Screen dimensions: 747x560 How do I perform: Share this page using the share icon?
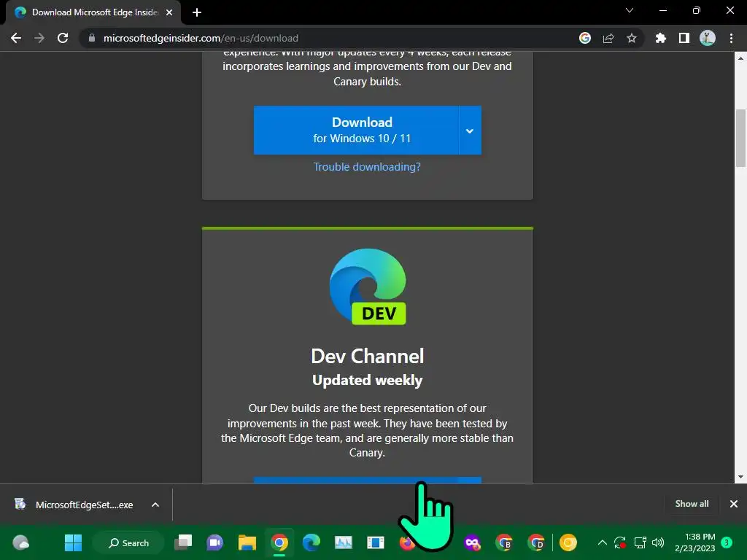click(x=608, y=38)
